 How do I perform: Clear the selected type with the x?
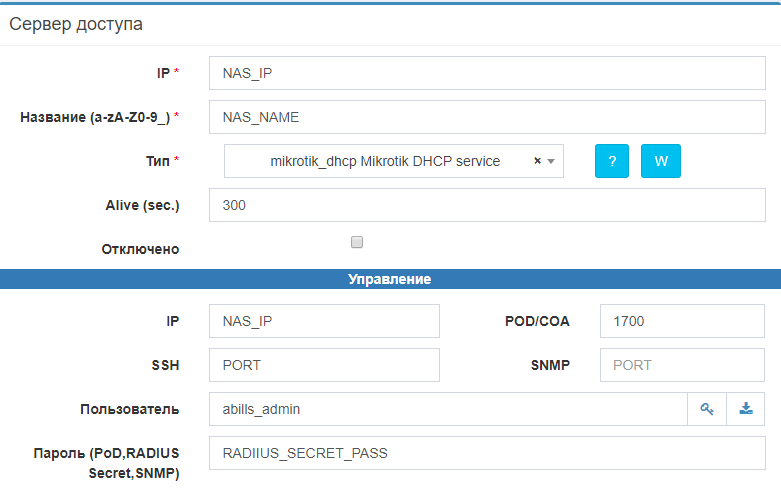coord(537,161)
